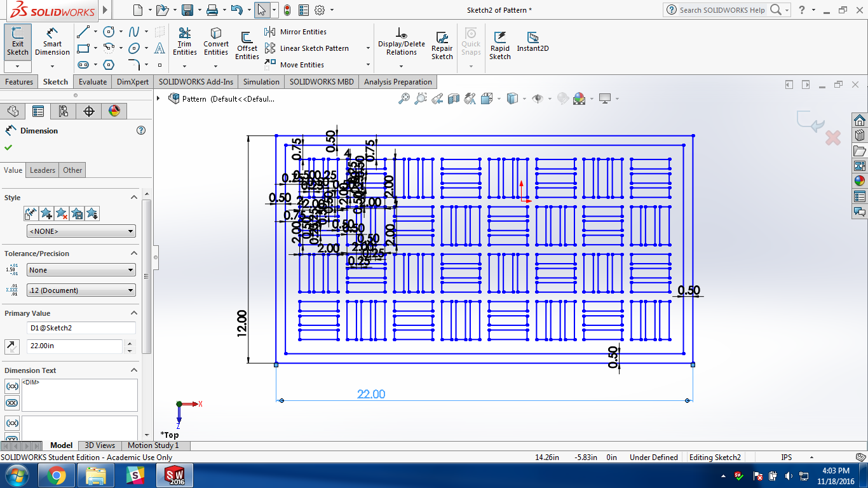Open the Trim Entities tool
Image resolution: width=868 pixels, height=488 pixels.
point(184,42)
